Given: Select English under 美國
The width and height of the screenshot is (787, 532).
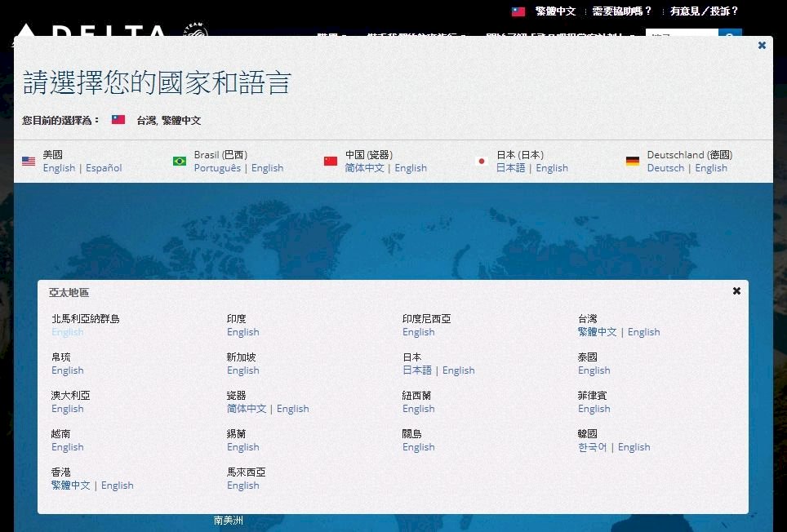Looking at the screenshot, I should tap(60, 168).
